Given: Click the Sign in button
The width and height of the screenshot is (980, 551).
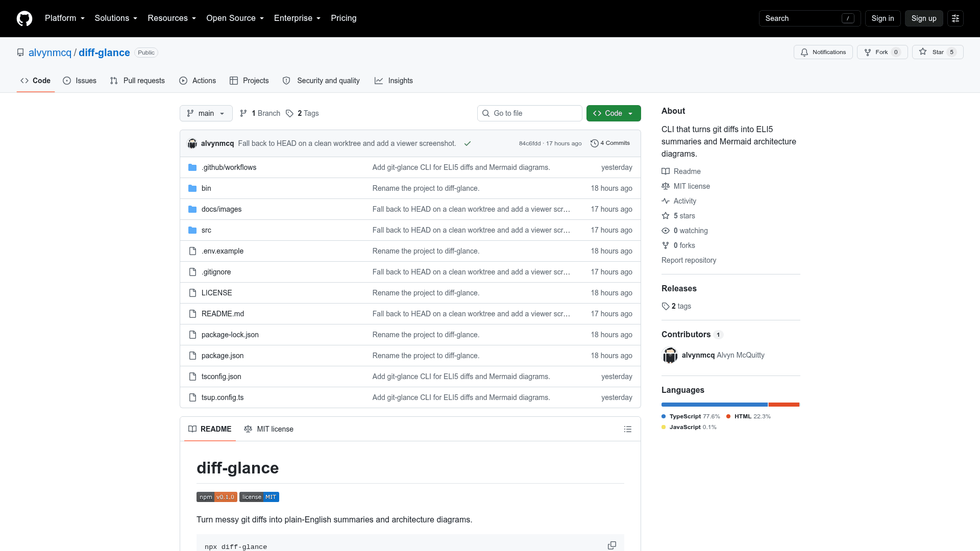Looking at the screenshot, I should coord(883,18).
